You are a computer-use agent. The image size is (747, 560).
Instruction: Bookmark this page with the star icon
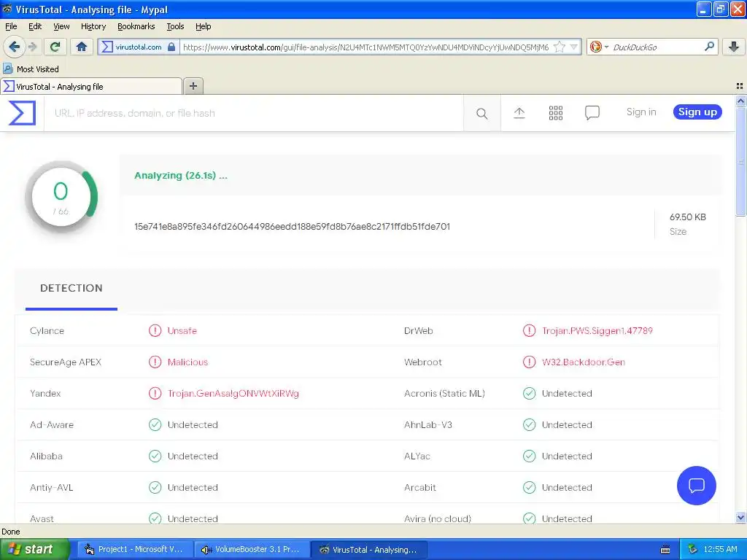(x=560, y=47)
